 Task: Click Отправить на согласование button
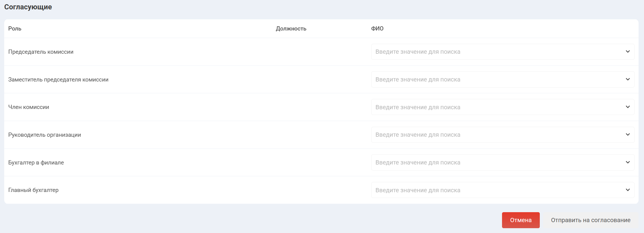pyautogui.click(x=591, y=220)
